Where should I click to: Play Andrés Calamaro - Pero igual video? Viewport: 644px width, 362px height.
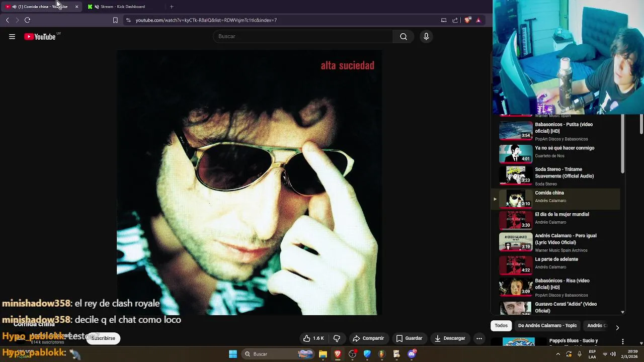point(556,242)
